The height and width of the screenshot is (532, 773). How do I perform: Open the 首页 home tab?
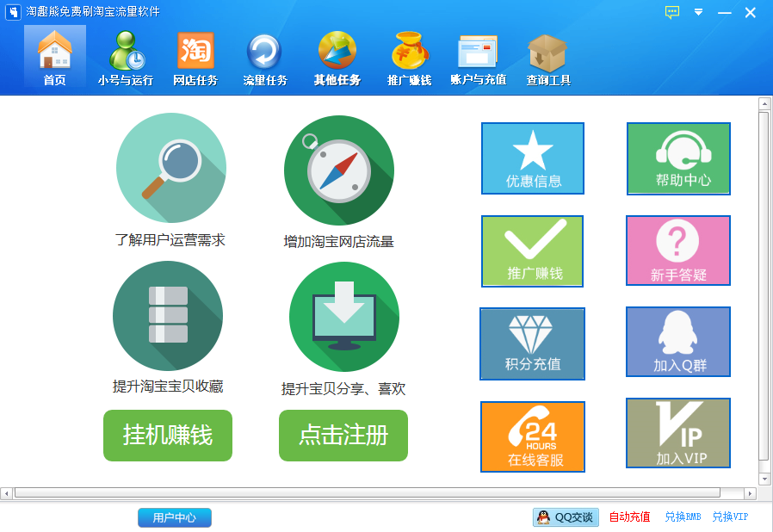55,57
